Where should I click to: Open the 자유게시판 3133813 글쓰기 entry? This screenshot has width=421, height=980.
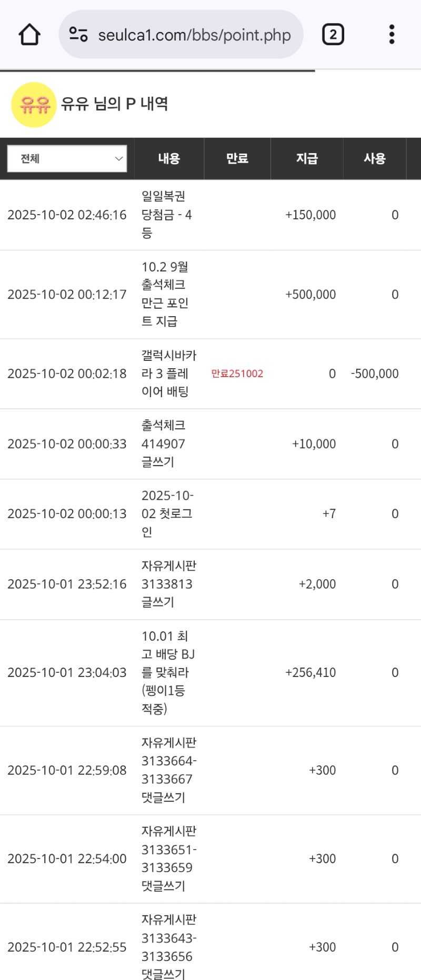[168, 584]
